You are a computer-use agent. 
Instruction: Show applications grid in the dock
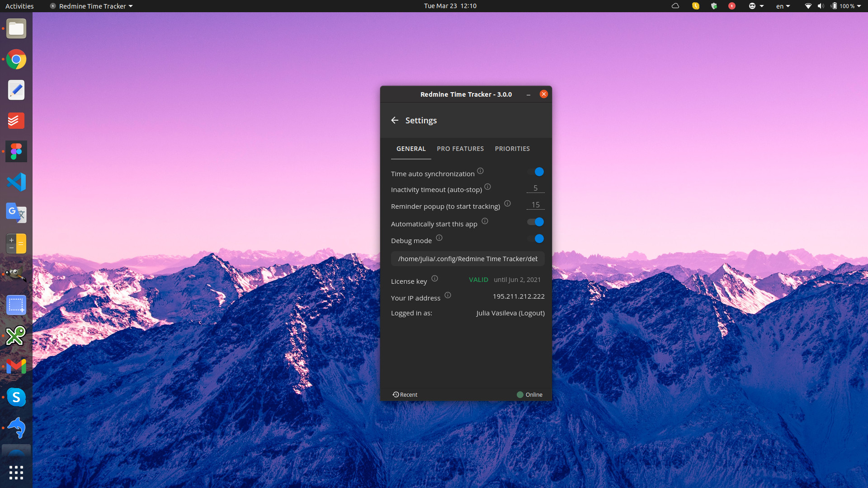(x=16, y=473)
